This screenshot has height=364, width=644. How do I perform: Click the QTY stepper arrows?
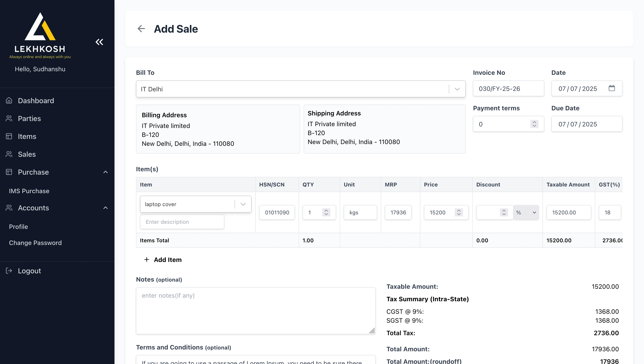326,213
